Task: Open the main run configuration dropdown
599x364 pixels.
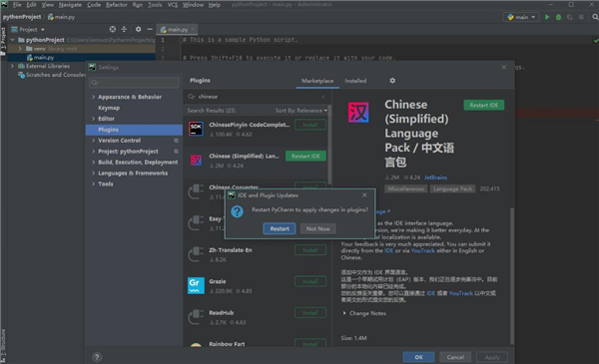Action: (521, 17)
